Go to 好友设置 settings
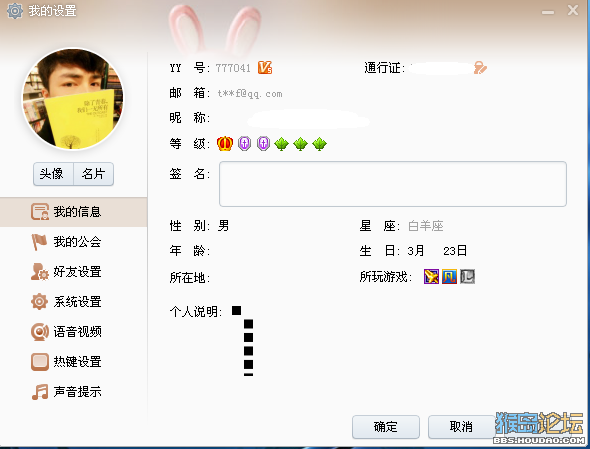This screenshot has height=449, width=590. (73, 272)
